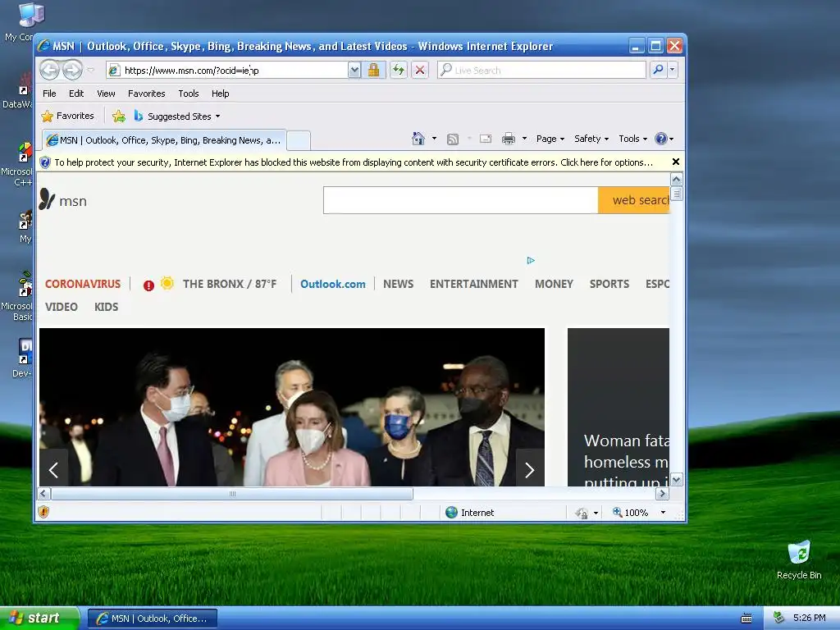This screenshot has height=630, width=840.
Task: Click the Live Search magnifier button
Action: (x=658, y=70)
